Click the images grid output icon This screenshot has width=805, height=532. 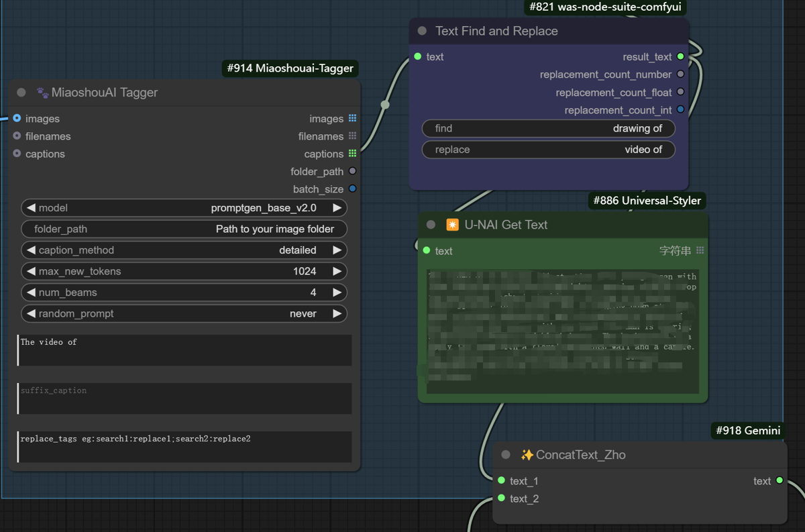click(352, 119)
